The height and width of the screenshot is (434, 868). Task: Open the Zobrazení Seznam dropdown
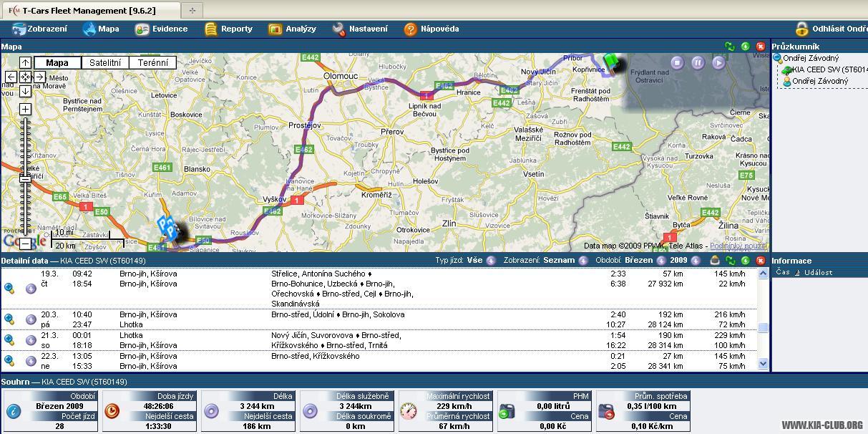582,261
